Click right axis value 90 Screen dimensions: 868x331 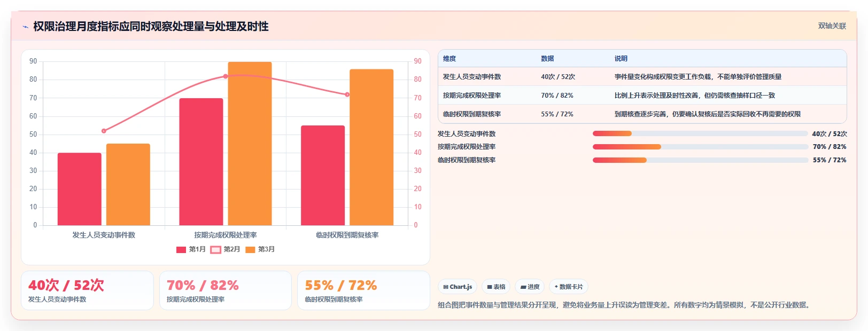pyautogui.click(x=418, y=61)
